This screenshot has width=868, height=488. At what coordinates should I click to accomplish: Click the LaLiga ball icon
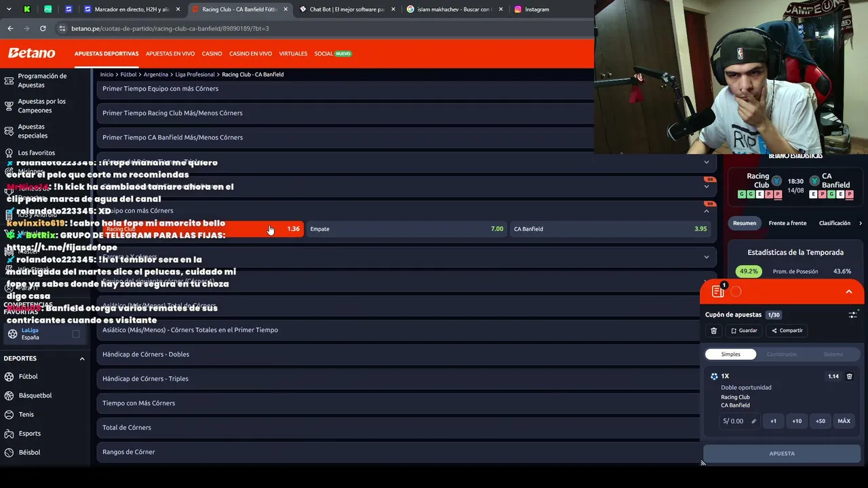pyautogui.click(x=12, y=333)
